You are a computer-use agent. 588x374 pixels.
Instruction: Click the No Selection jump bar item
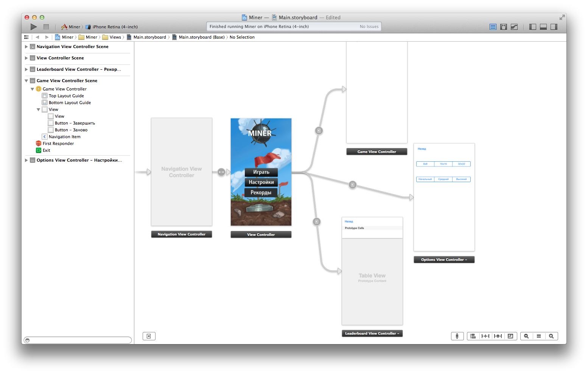click(242, 37)
